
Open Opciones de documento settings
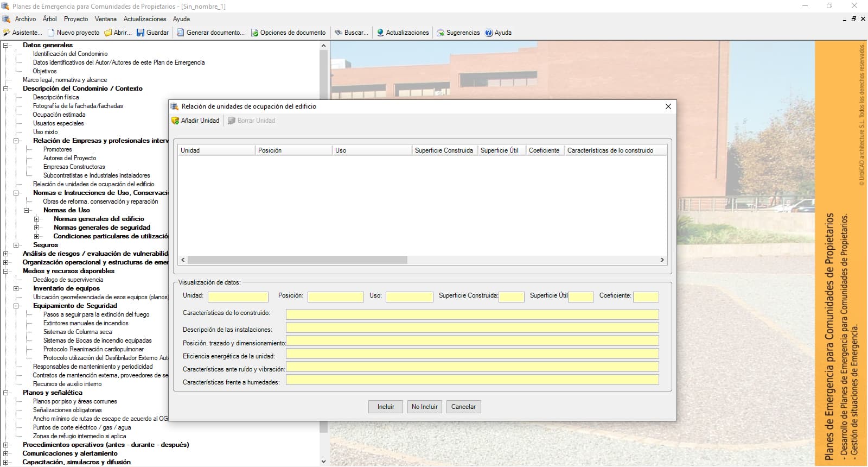pos(254,33)
